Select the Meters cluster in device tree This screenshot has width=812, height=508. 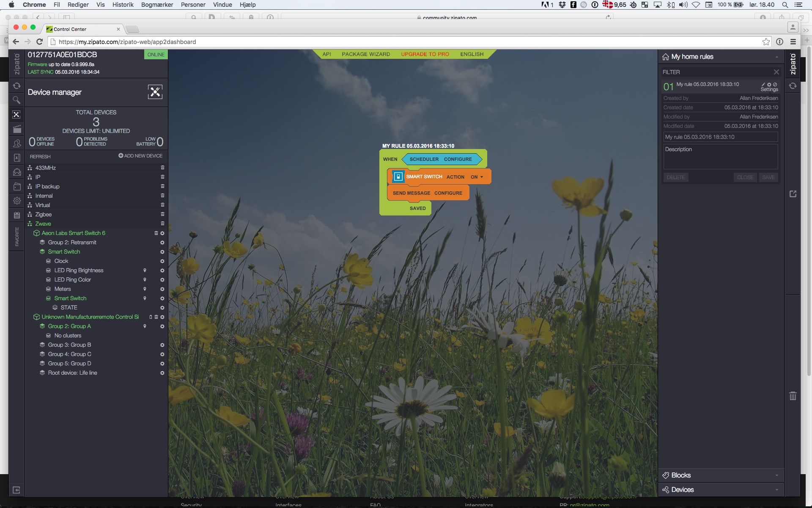pyautogui.click(x=63, y=289)
